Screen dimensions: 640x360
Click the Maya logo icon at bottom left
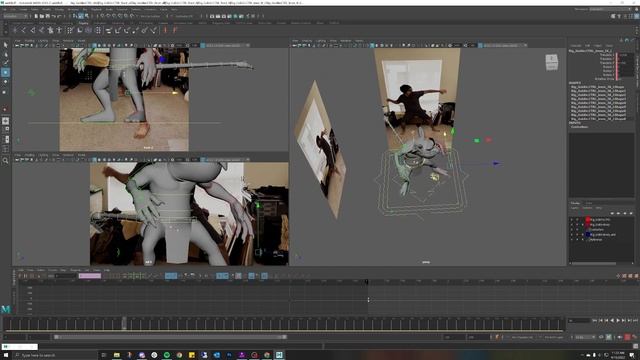pyautogui.click(x=6, y=309)
